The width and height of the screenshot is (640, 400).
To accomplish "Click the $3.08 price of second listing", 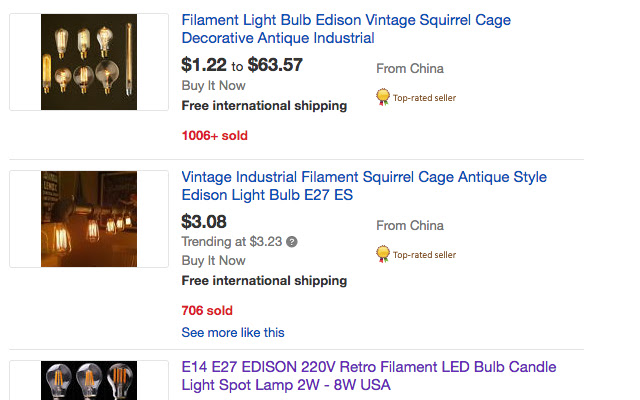I will coord(204,222).
